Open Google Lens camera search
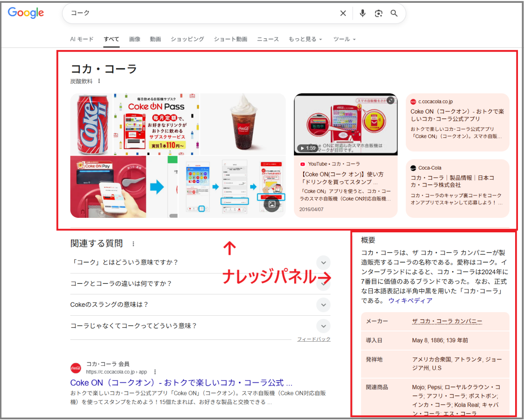The width and height of the screenshot is (524, 420). (378, 13)
